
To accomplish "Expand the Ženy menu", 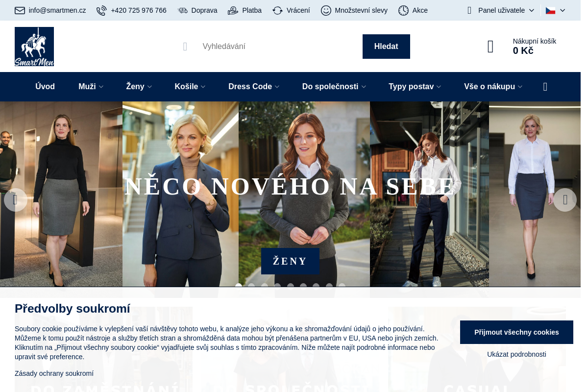I will point(139,87).
